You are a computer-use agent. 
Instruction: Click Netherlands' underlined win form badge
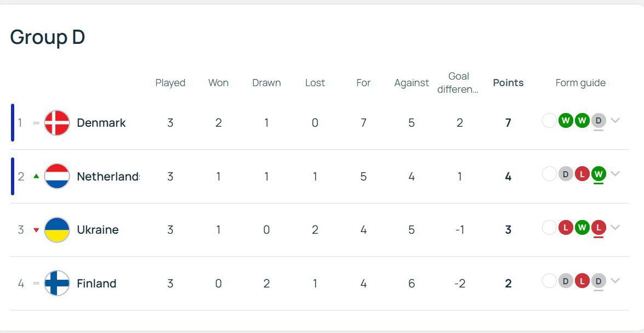click(x=599, y=174)
